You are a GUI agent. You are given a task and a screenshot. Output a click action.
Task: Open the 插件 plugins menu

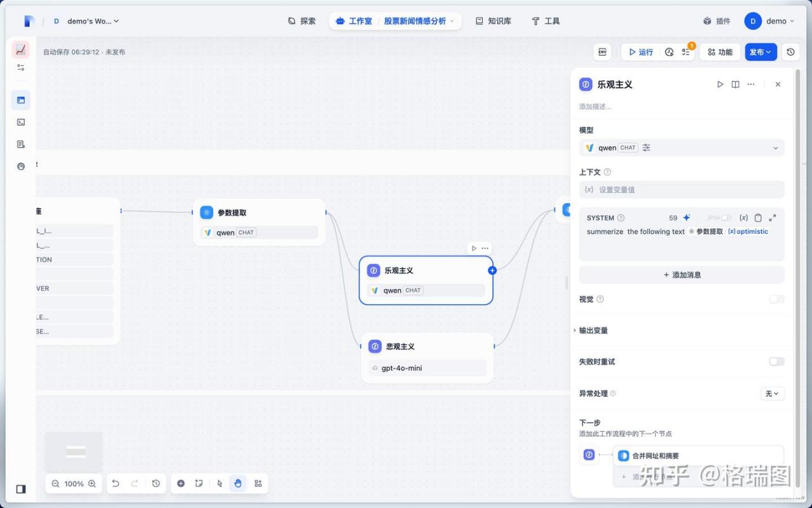[717, 21]
